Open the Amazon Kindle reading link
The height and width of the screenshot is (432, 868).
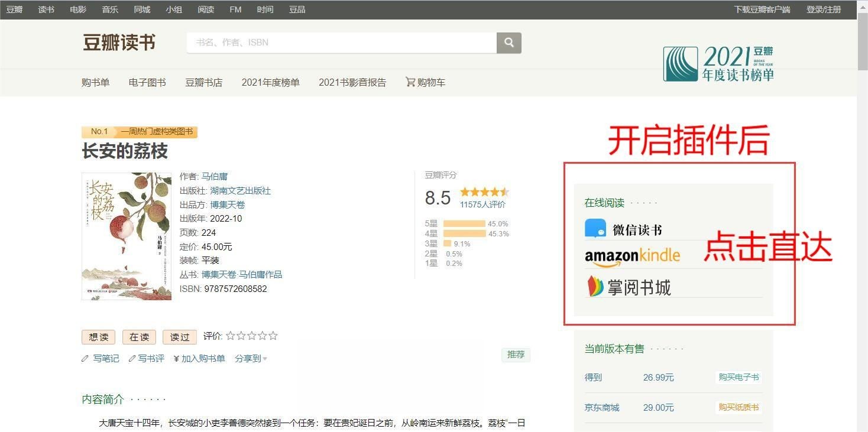click(x=632, y=256)
